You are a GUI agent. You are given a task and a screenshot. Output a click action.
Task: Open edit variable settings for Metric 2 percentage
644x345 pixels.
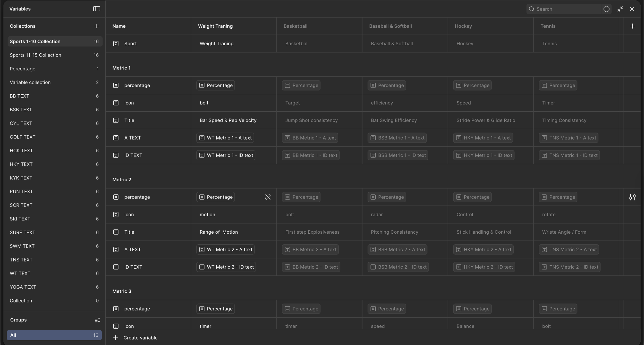632,197
